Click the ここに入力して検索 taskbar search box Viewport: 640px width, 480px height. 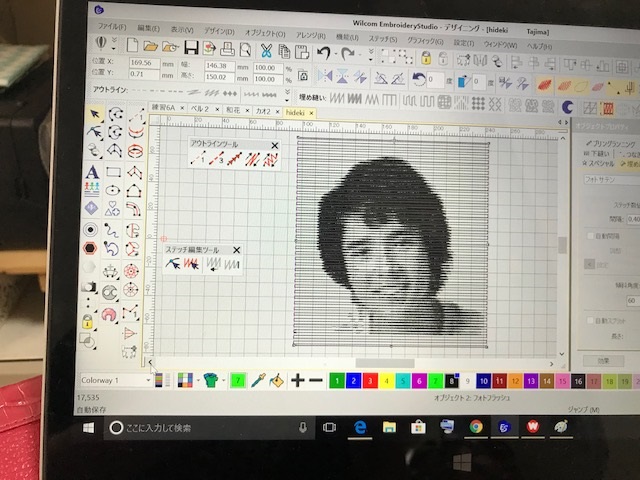point(209,428)
